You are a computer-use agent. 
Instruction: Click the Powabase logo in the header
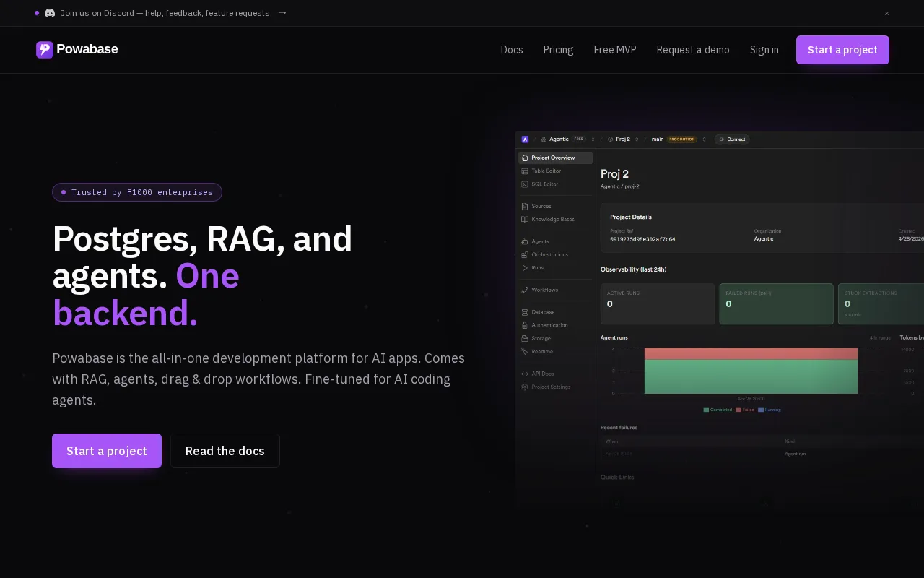coord(77,49)
